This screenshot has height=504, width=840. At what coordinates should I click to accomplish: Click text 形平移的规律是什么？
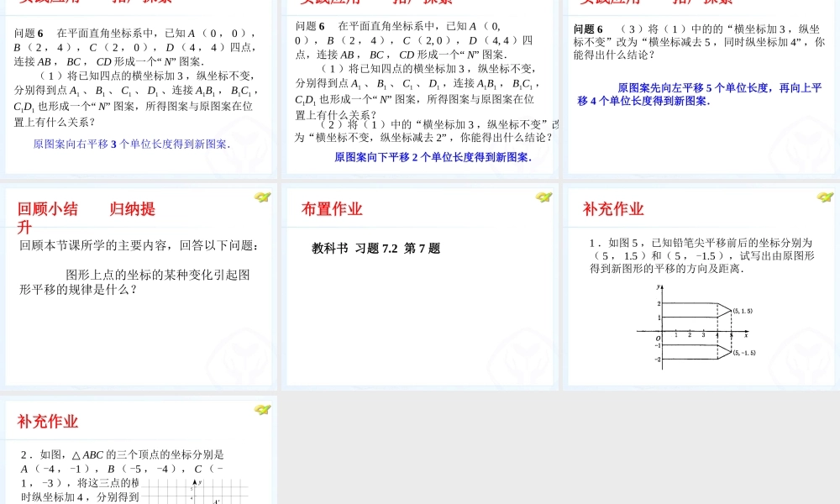pyautogui.click(x=79, y=290)
